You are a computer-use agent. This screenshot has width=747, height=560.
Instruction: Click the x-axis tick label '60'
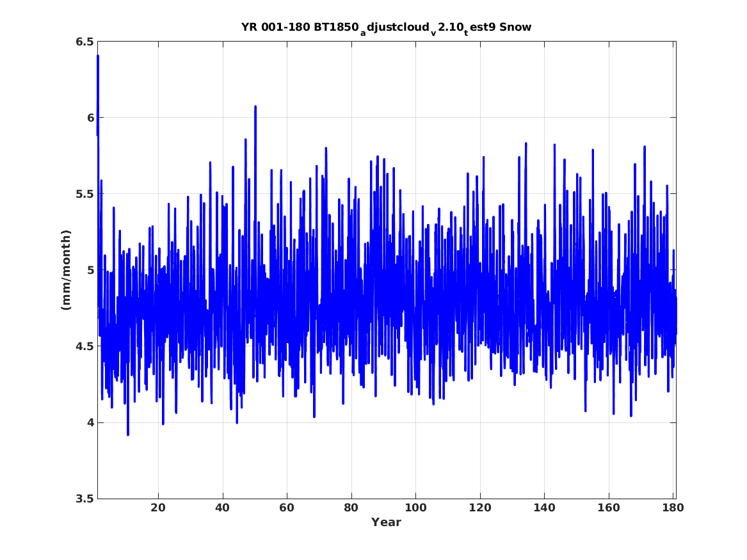287,508
